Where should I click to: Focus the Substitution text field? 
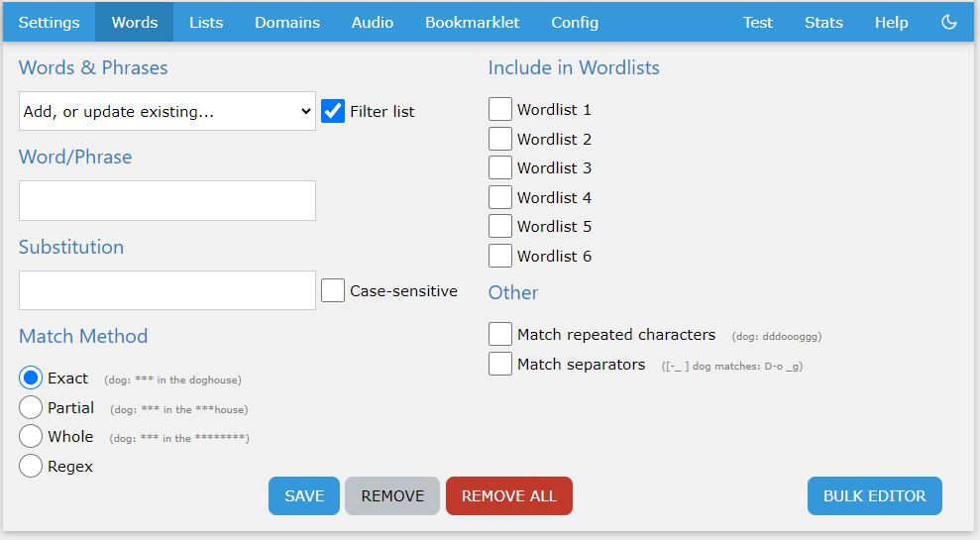[x=166, y=290]
